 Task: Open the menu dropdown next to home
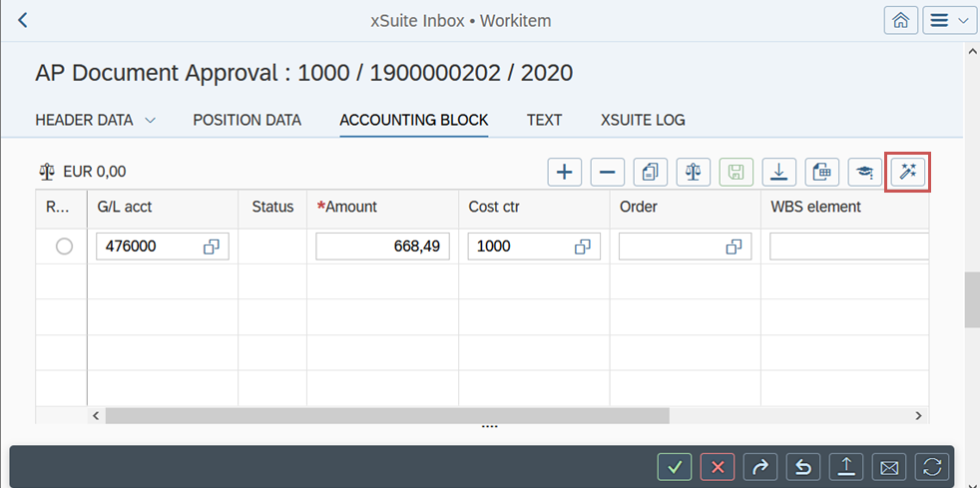(x=949, y=20)
